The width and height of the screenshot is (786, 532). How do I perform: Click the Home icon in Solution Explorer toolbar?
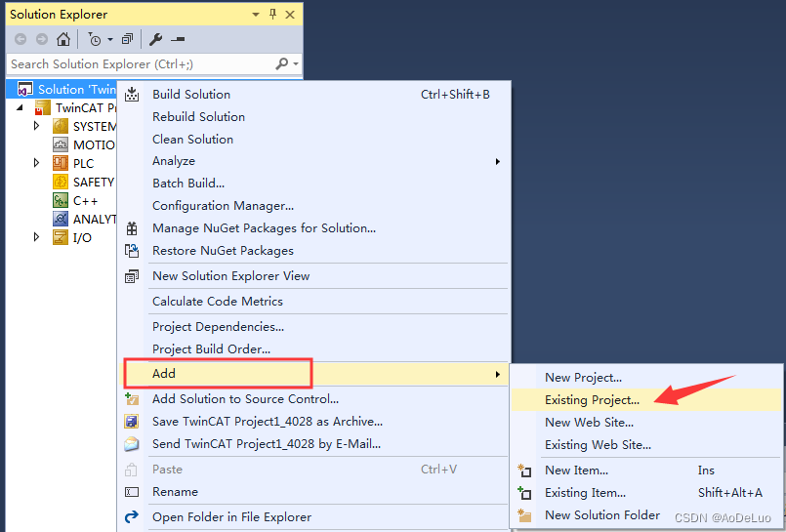point(63,39)
